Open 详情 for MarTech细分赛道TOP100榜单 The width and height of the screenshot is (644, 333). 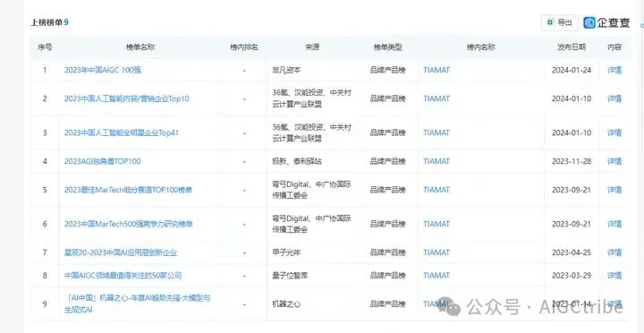coord(614,190)
